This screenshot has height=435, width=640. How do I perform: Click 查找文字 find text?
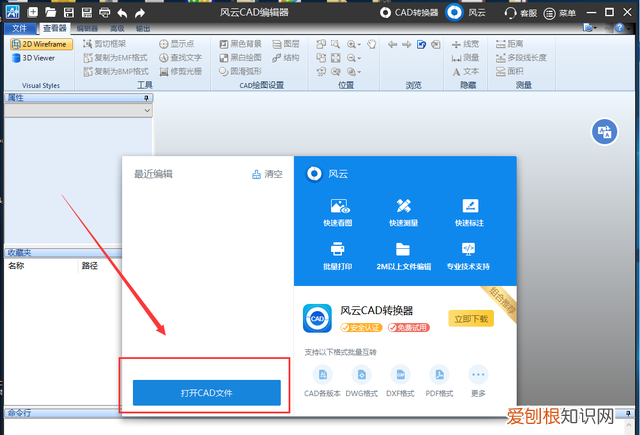[x=180, y=58]
